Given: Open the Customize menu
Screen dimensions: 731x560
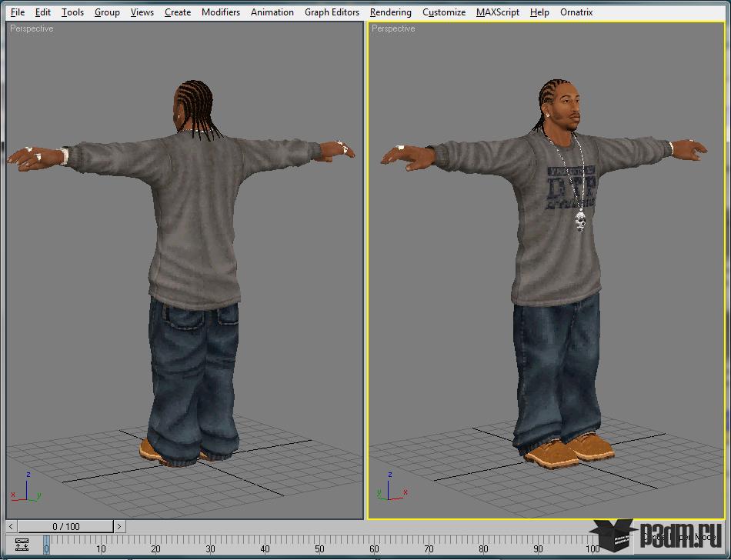Looking at the screenshot, I should [x=444, y=12].
